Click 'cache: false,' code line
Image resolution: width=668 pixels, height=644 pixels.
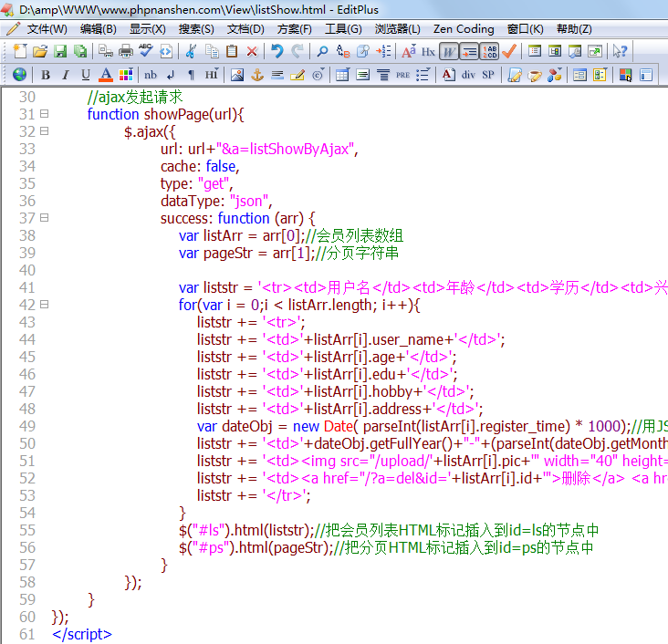pos(200,167)
